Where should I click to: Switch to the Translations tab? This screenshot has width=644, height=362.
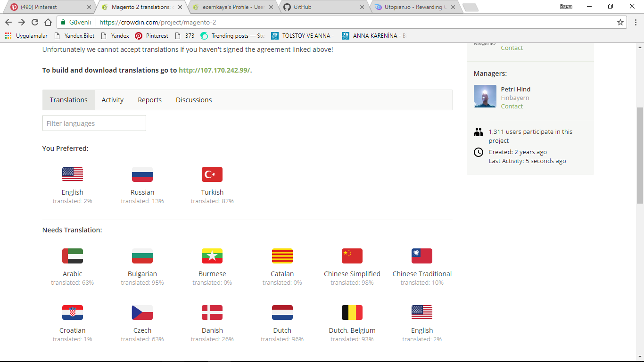pos(69,100)
